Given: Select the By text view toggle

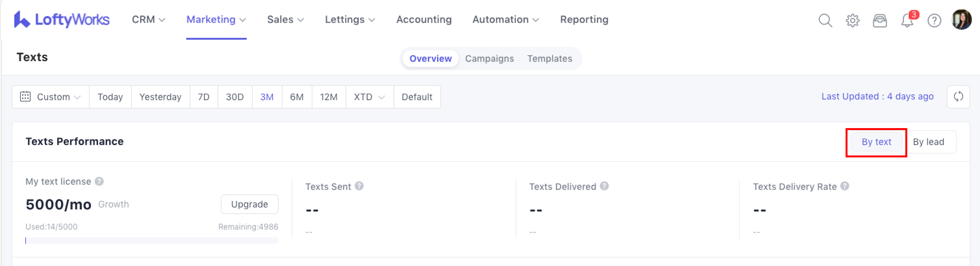Looking at the screenshot, I should 876,142.
